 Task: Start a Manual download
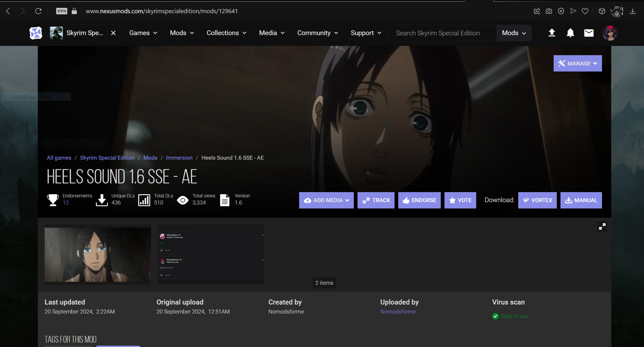(581, 200)
